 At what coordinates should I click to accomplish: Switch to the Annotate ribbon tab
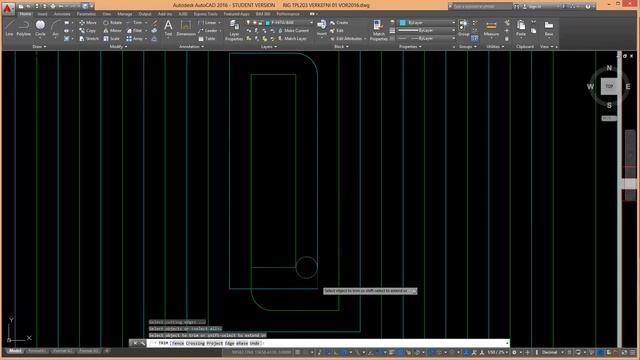[x=62, y=14]
